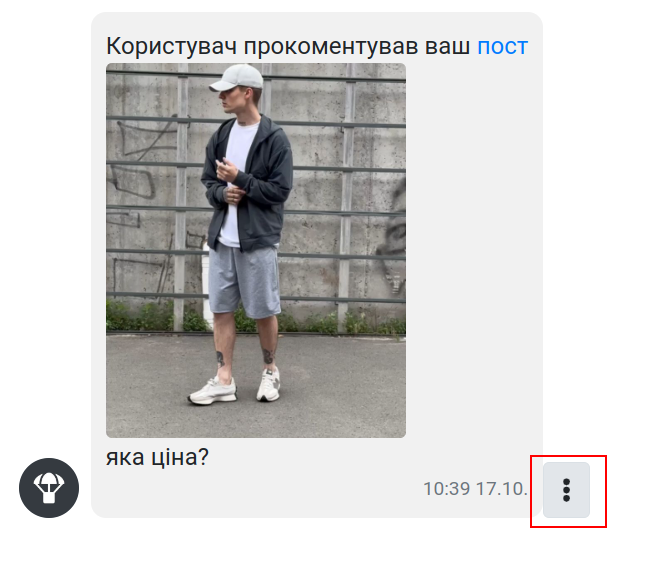Show more options for this comment message

click(x=566, y=490)
